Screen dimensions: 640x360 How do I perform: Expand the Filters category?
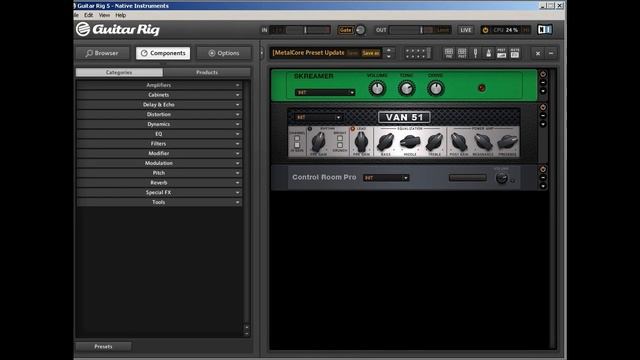(x=159, y=144)
